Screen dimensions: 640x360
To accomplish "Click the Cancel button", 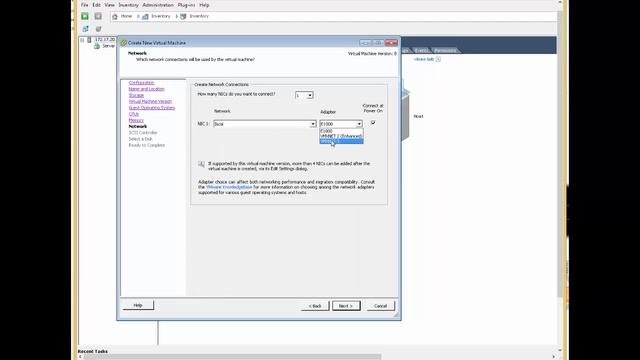I will (380, 306).
